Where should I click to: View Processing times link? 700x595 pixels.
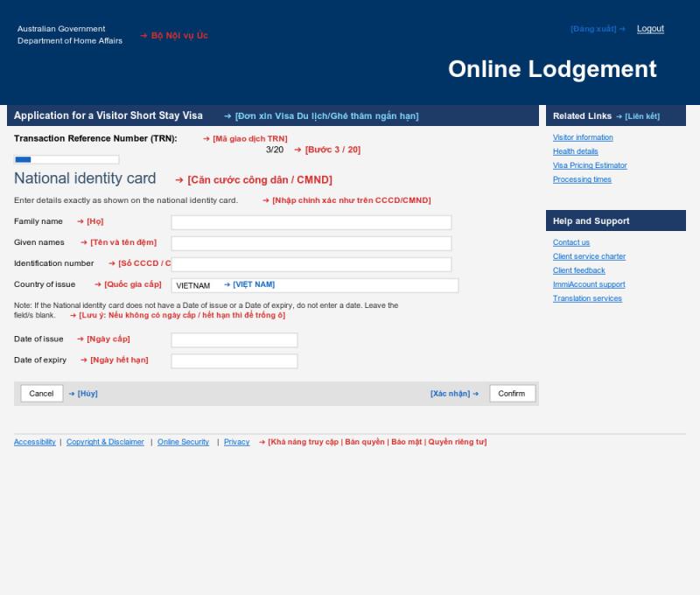(582, 179)
